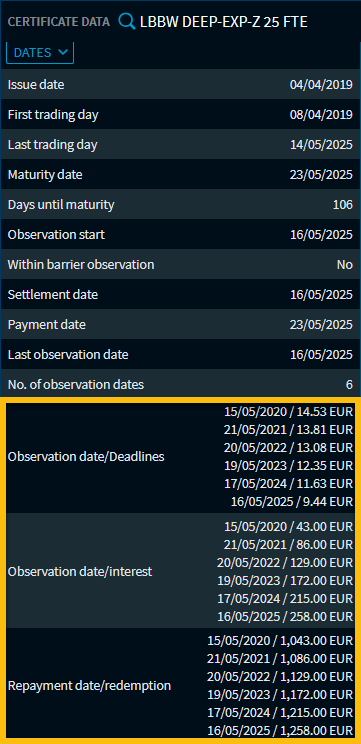The image size is (361, 744).
Task: Select the Maturity date label
Action: [45, 175]
